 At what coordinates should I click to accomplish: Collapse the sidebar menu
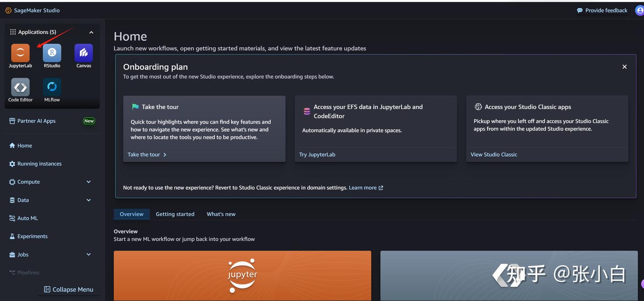click(x=69, y=289)
